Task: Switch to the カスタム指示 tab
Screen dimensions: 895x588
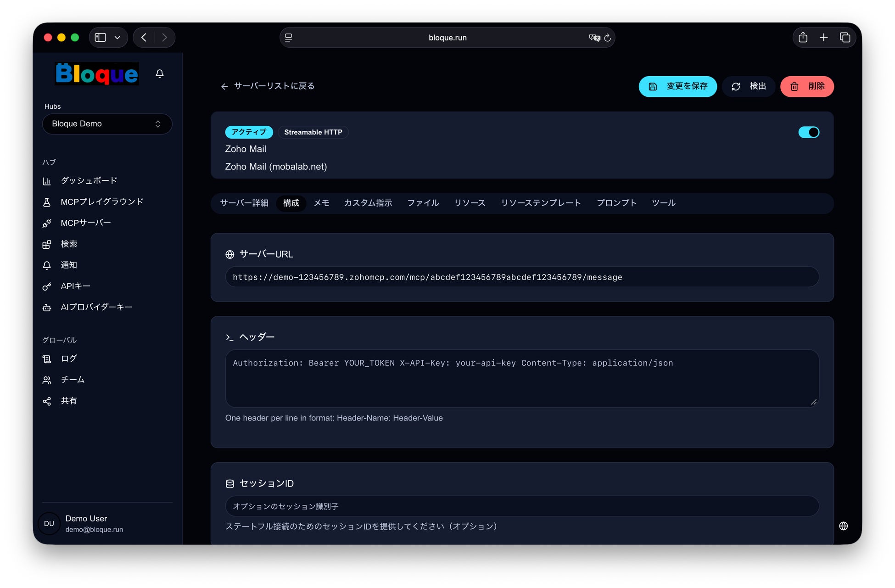Action: coord(368,203)
